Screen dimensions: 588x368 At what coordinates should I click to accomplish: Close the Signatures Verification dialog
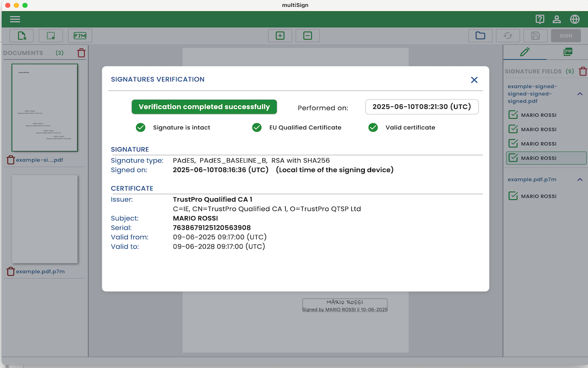click(x=474, y=80)
